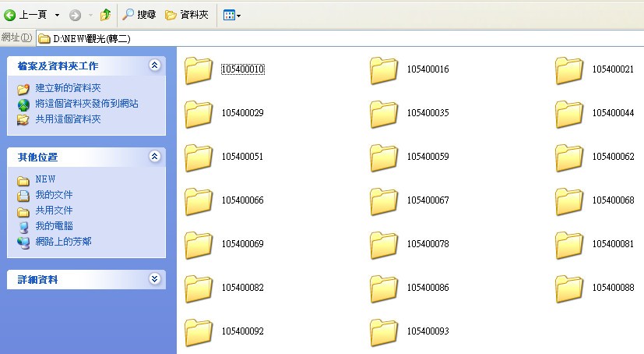Click the computer icon beside 我的電腦
644x354 pixels.
point(23,228)
